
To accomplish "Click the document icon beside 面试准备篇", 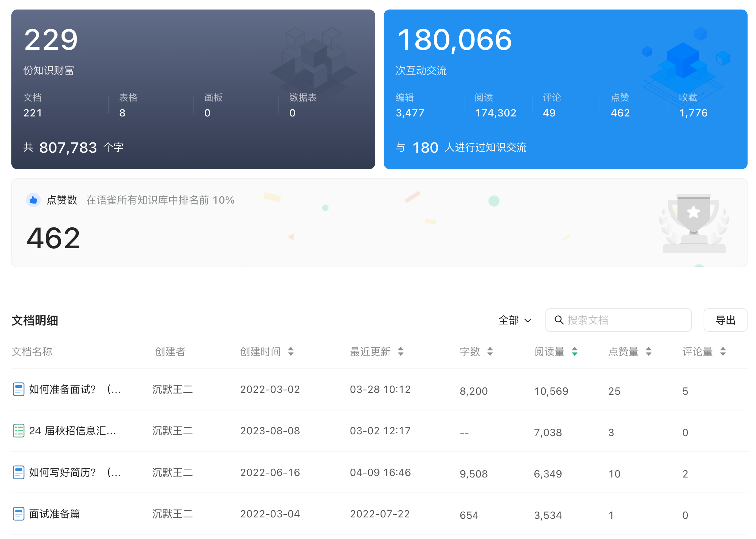I will [x=19, y=514].
